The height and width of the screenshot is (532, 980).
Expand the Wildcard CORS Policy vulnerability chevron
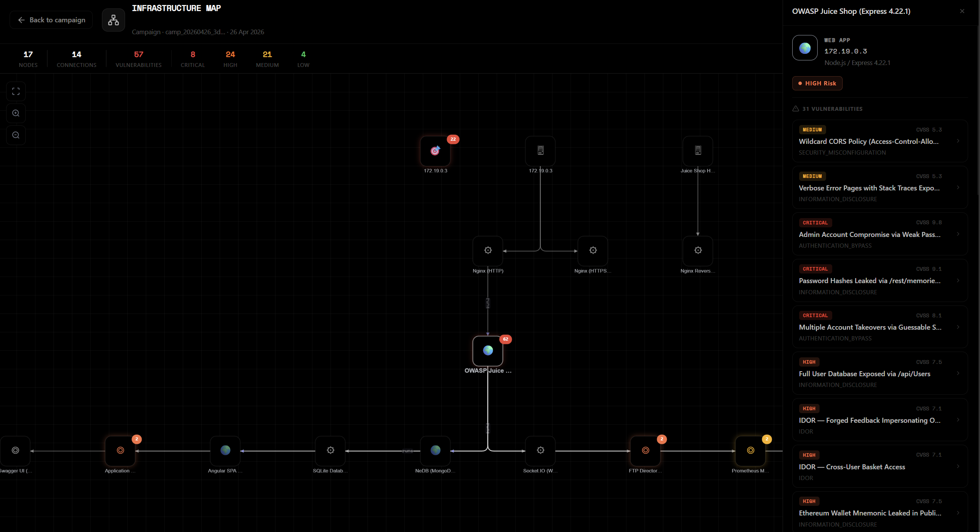pyautogui.click(x=958, y=141)
